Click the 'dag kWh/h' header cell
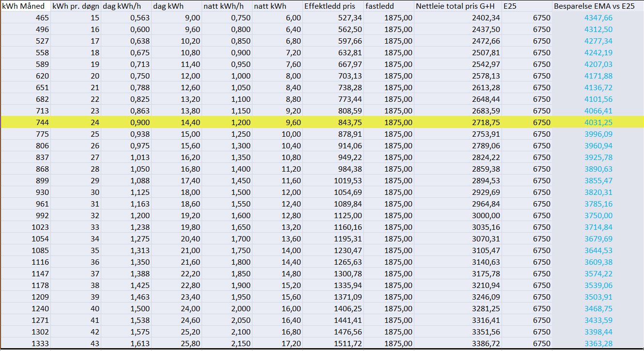This screenshot has width=644, height=351. click(x=126, y=6)
